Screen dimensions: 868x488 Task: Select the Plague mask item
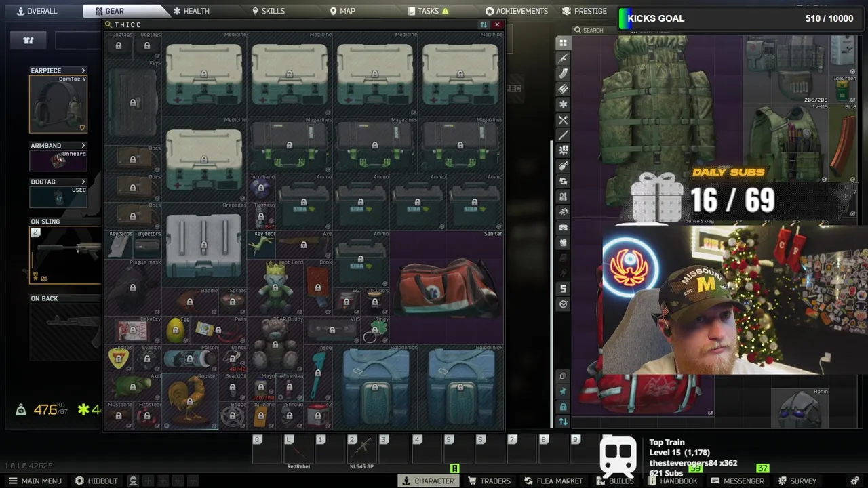tap(133, 287)
